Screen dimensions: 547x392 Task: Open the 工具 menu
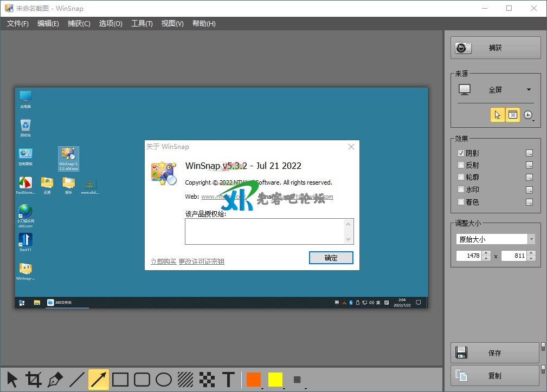[141, 23]
